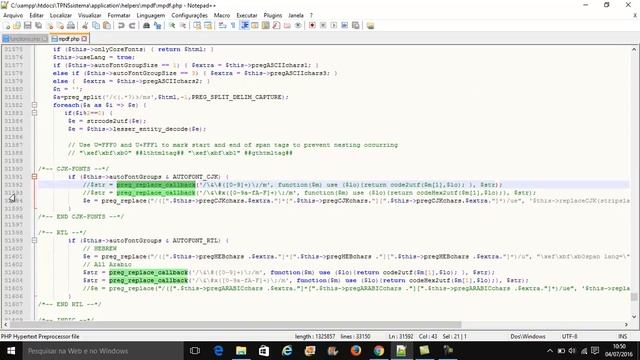The height and width of the screenshot is (360, 640).
Task: Click the vertical scrollbar up arrow
Action: (634, 49)
